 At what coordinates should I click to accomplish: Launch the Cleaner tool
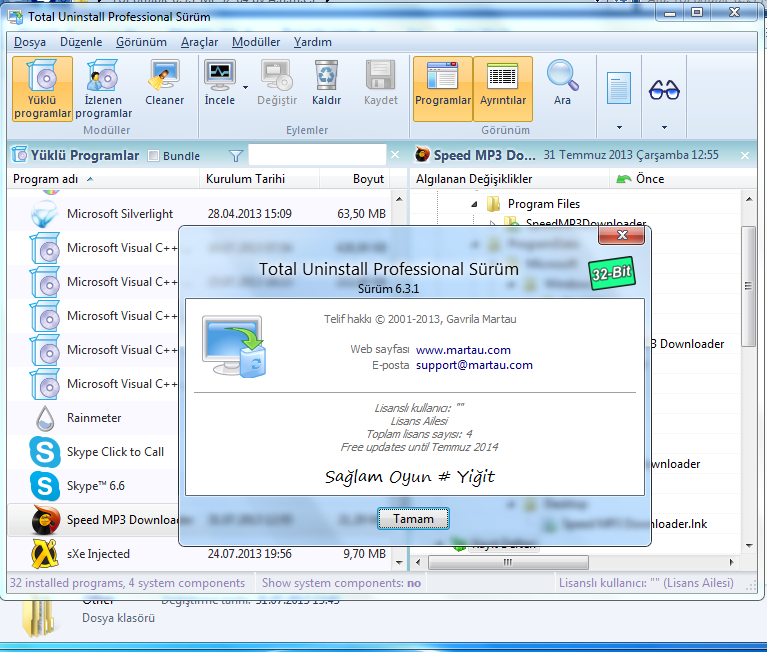point(164,83)
